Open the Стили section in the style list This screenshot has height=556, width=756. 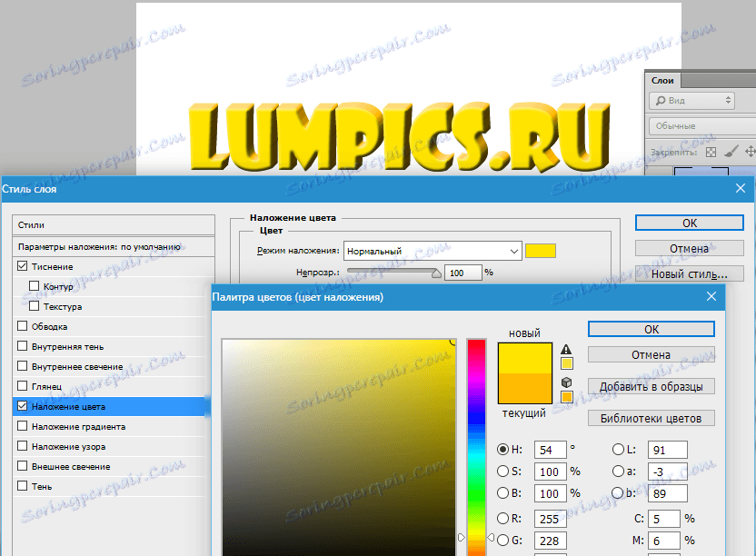point(114,224)
